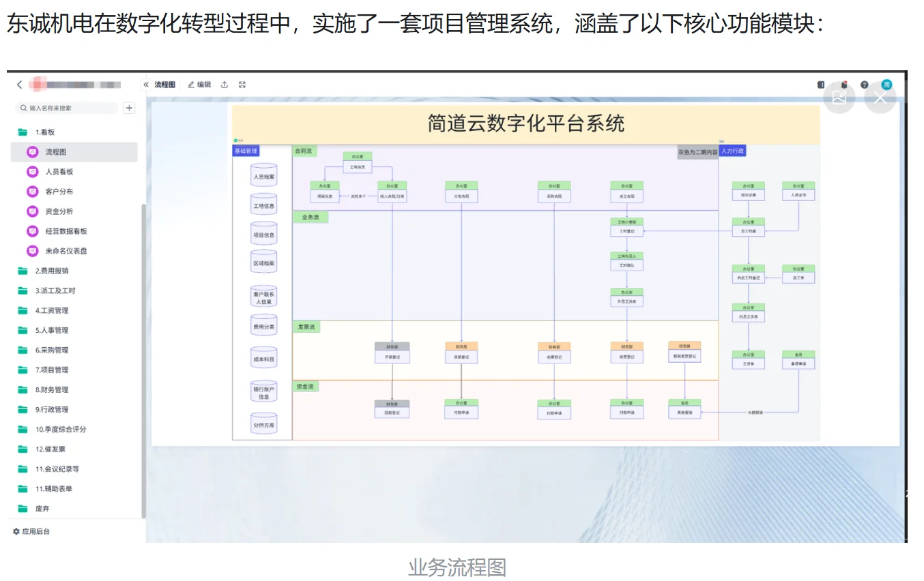This screenshot has width=924, height=581.
Task: Open the 流程图 dashboard icon in sidebar
Action: 33,151
